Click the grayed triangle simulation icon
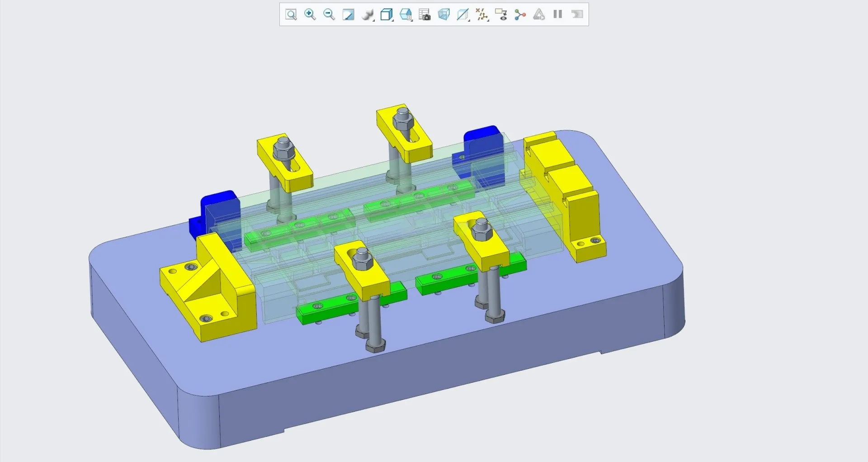Viewport: 868px width, 462px height. click(x=539, y=14)
